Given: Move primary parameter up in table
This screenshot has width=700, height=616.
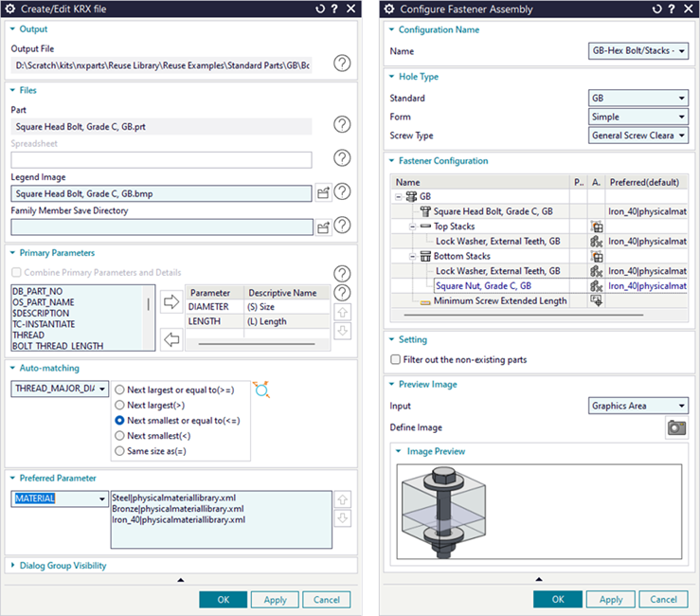Looking at the screenshot, I should (x=342, y=312).
